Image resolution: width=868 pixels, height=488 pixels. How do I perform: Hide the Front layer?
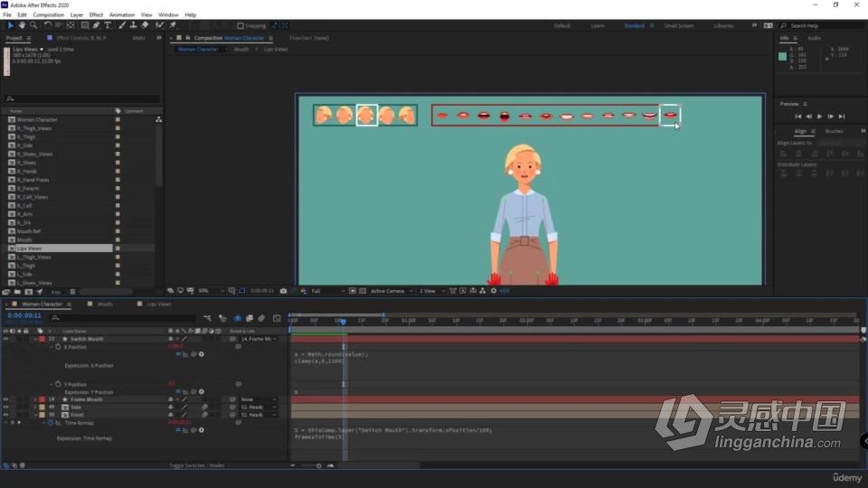(x=6, y=415)
